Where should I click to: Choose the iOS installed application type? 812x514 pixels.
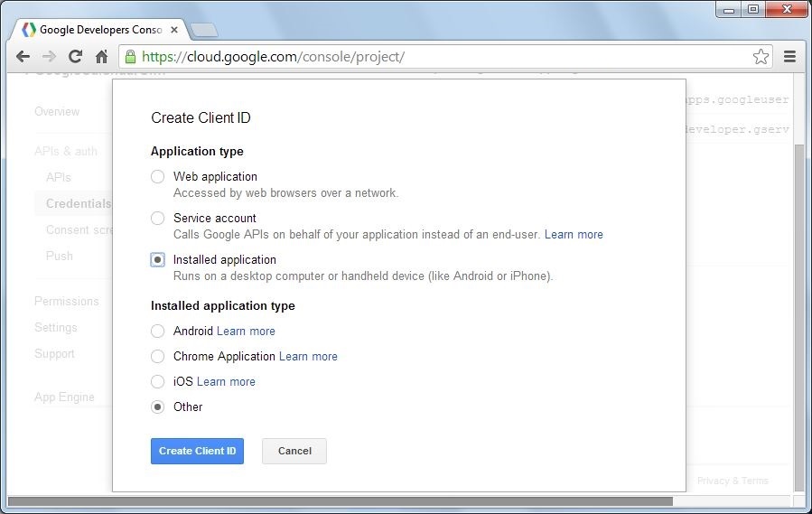157,382
